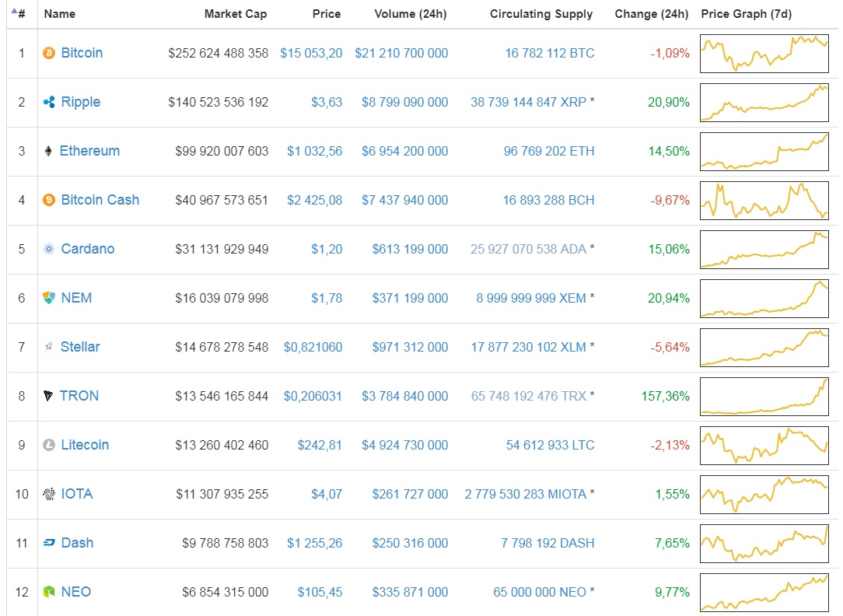This screenshot has height=616, width=843.
Task: Open TRON's 7-day price graph
Action: [x=764, y=397]
